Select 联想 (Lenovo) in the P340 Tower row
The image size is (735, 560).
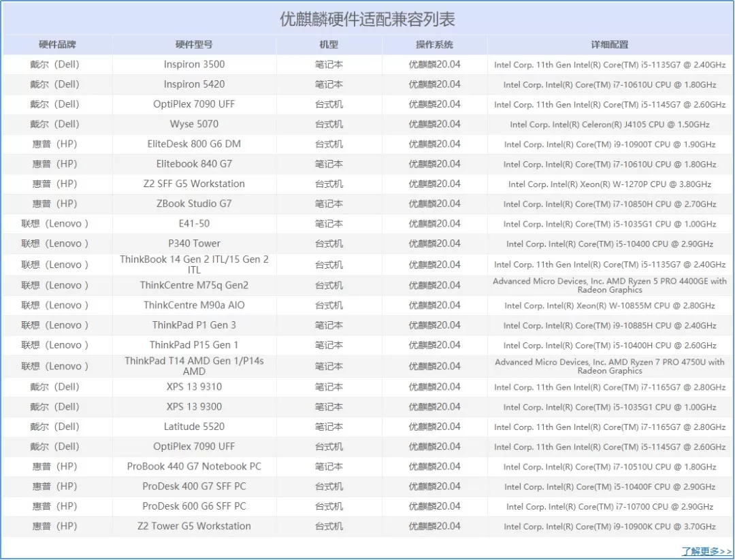55,244
